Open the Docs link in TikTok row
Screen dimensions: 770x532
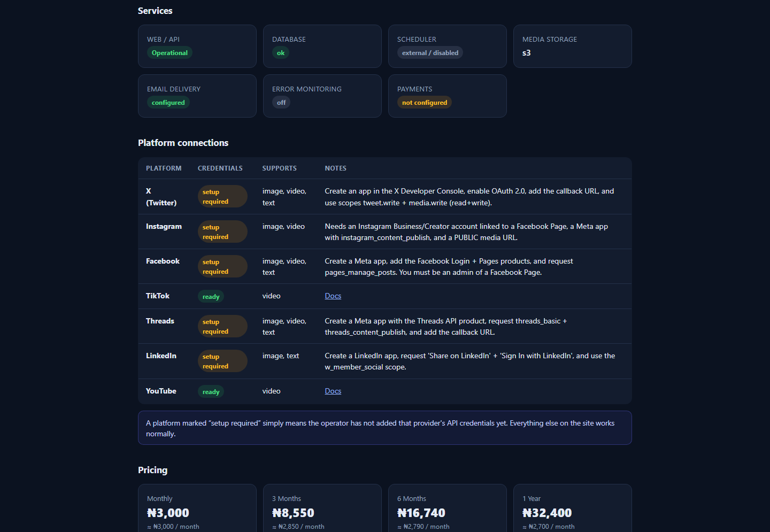333,296
